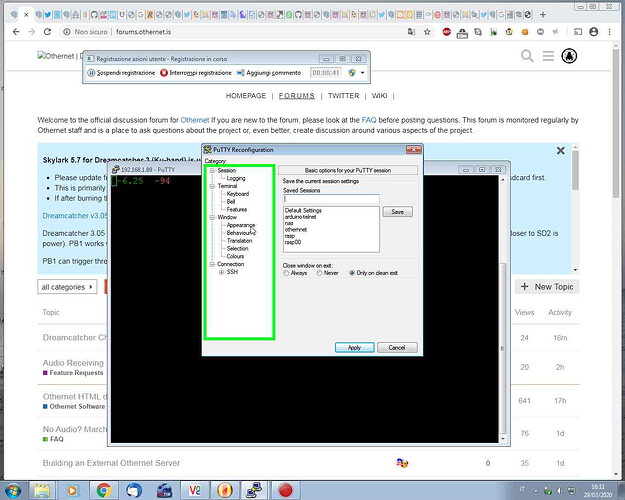Viewport: 625px width, 500px height.
Task: Expand the SSH tree node
Action: click(x=221, y=272)
